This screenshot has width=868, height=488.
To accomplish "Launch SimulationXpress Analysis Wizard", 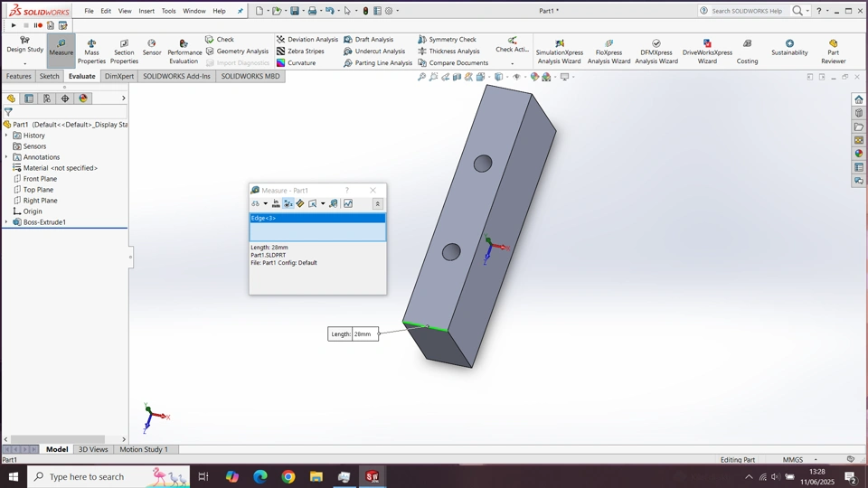I will [x=559, y=52].
